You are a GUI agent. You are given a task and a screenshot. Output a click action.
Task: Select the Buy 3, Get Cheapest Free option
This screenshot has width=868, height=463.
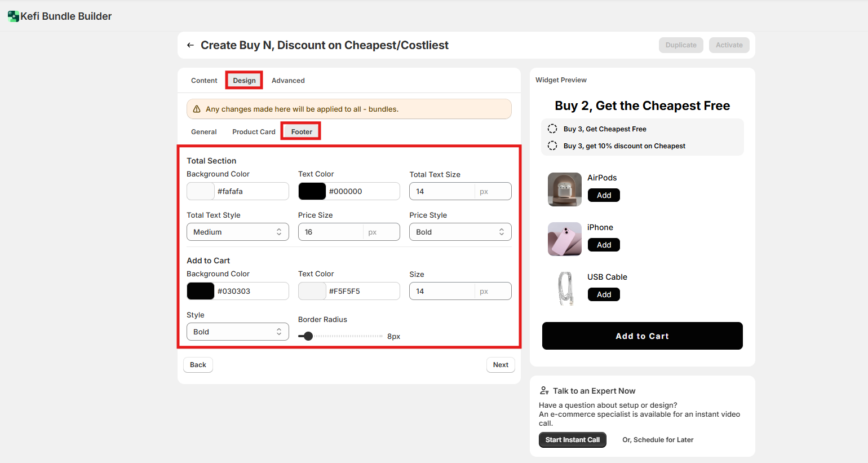tap(552, 129)
